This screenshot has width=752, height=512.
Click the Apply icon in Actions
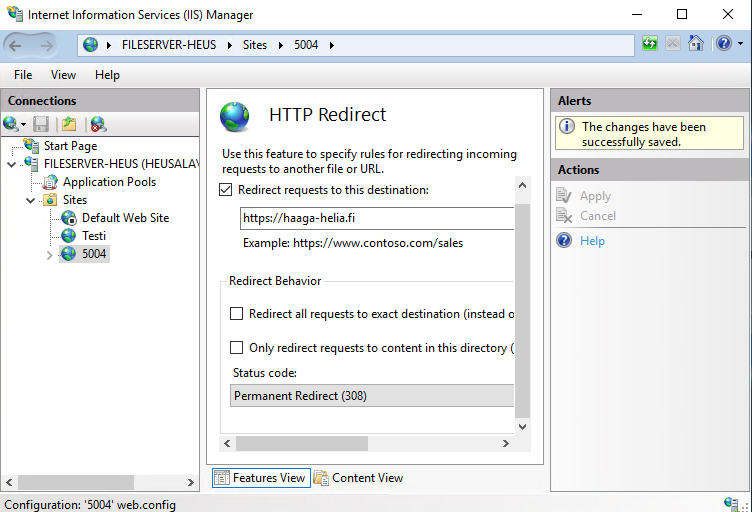point(564,196)
